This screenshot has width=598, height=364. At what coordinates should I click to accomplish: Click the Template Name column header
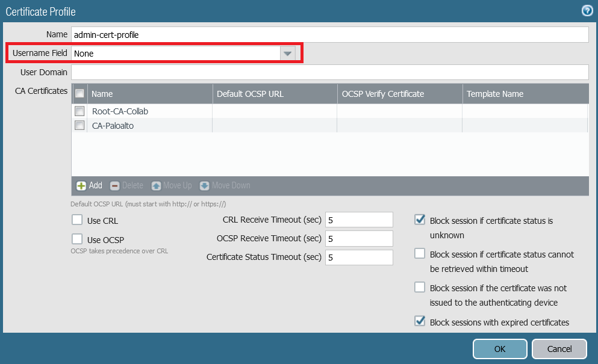[525, 94]
